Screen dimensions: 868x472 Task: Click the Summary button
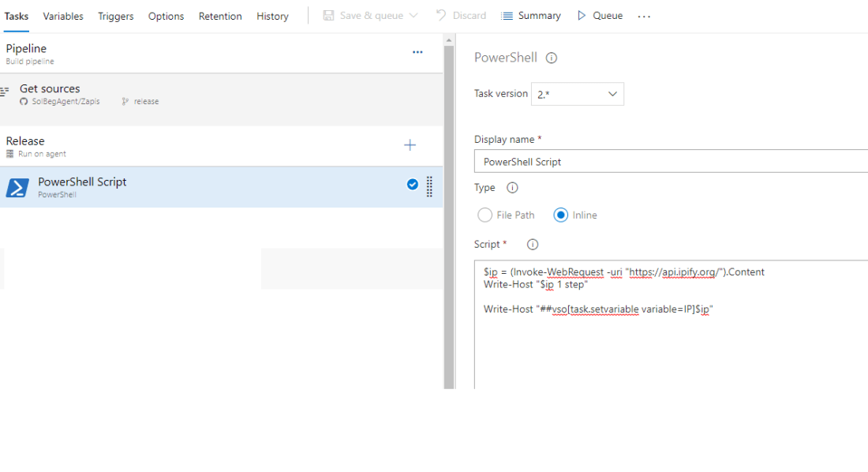click(531, 16)
